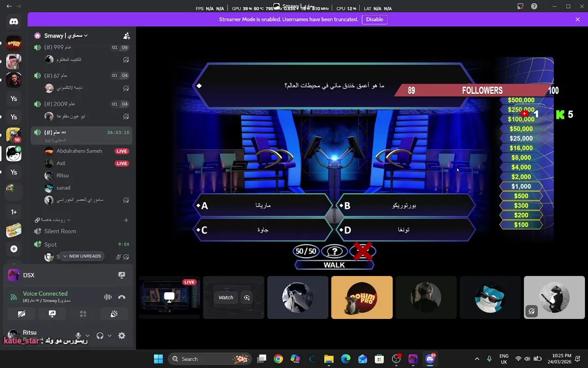Open File Explorer from taskbar
Screen dimensions: 588x368
[329, 359]
